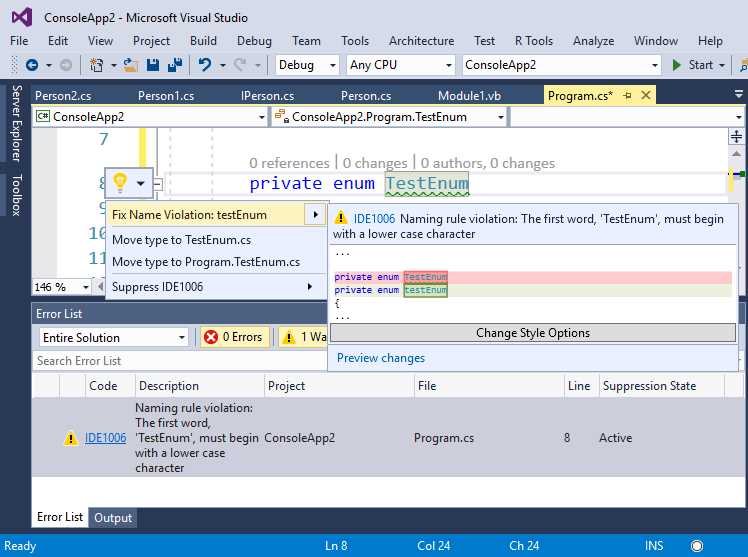Click the Navigate Backward arrow icon
The height and width of the screenshot is (557, 748).
click(x=32, y=65)
